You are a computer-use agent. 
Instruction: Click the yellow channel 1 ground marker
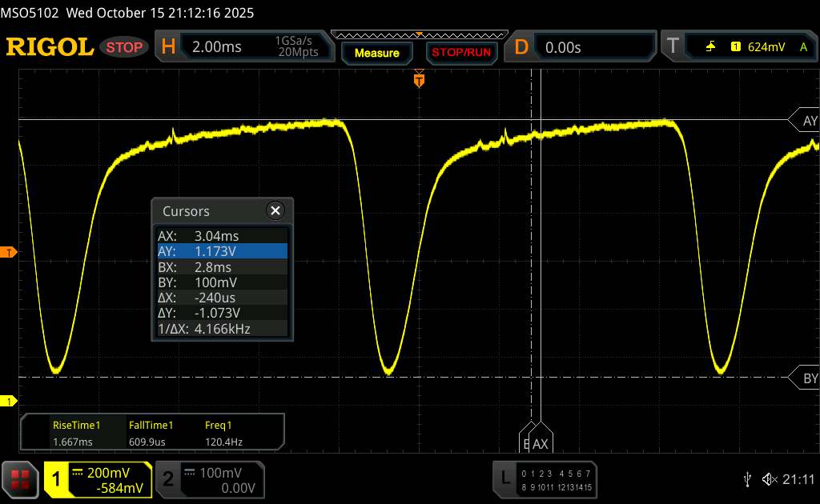pos(9,401)
